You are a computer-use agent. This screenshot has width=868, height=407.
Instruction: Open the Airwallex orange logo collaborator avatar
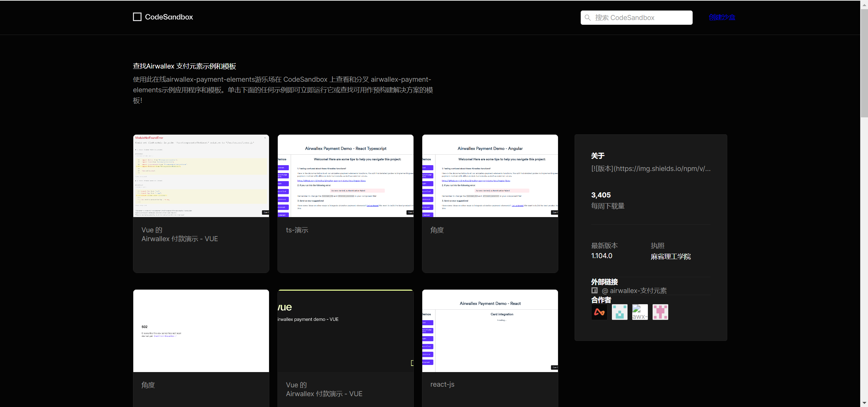click(599, 312)
